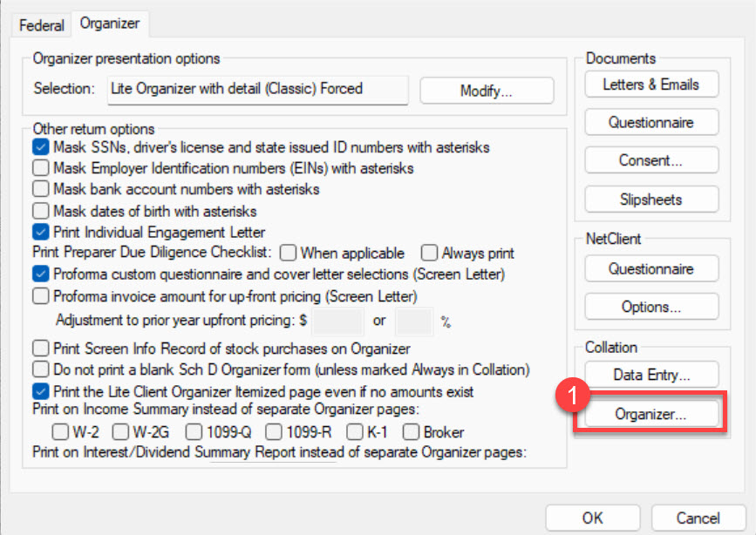756x535 pixels.
Task: Toggle Print Individual Engagement Letter checkbox
Action: [x=41, y=232]
